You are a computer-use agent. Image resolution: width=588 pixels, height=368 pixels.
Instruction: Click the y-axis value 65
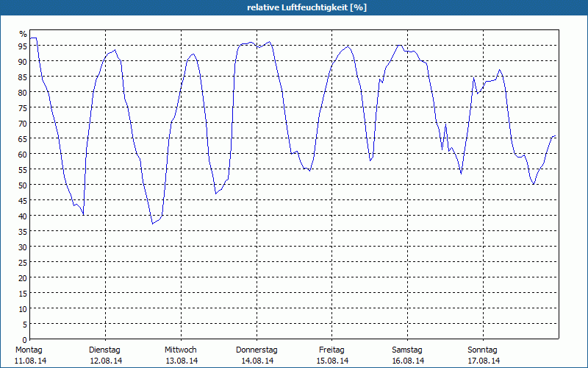pos(23,138)
